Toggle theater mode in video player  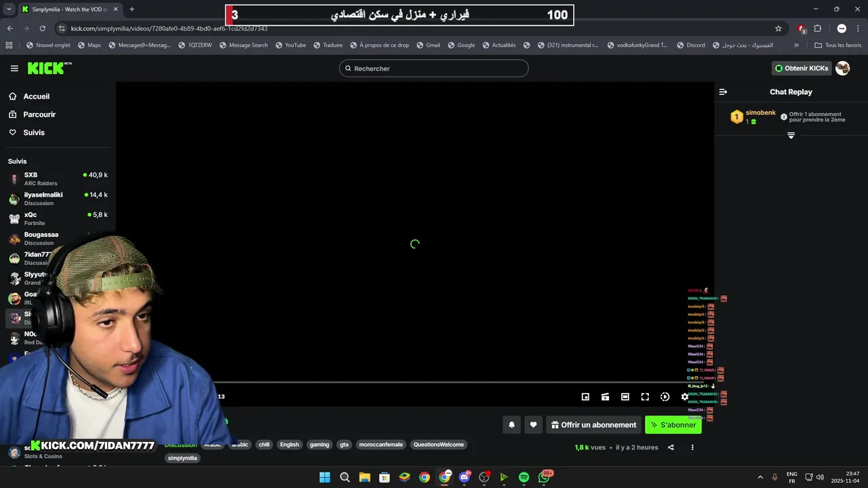tap(625, 396)
